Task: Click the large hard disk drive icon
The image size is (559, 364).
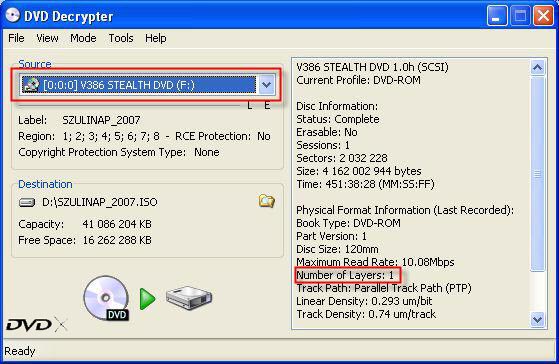Action: pyautogui.click(x=189, y=298)
